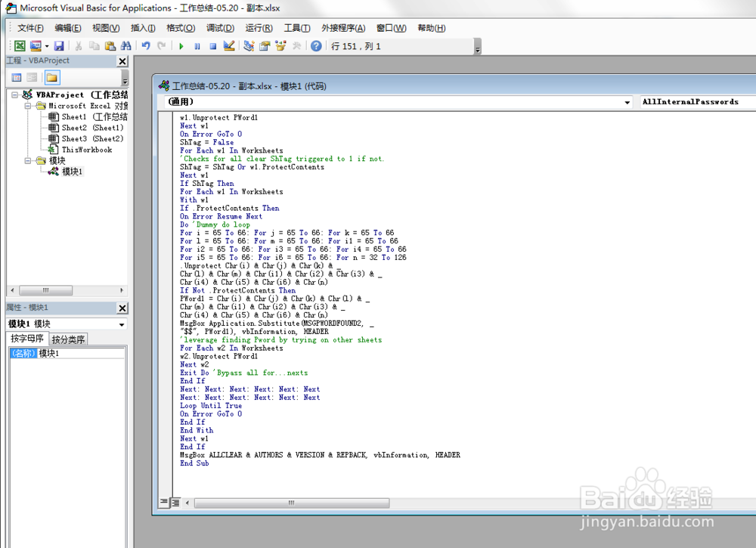Close the 工程 - VBAProject panel

tap(122, 61)
